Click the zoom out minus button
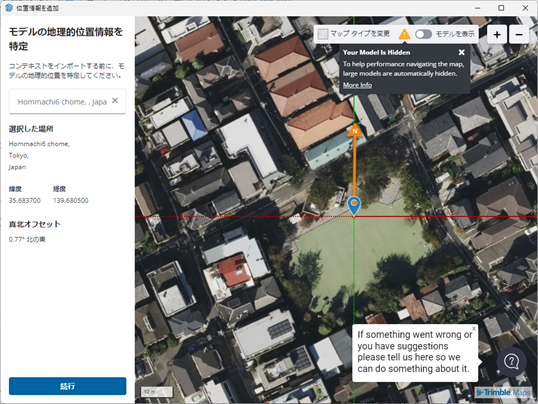This screenshot has height=404, width=538. (519, 34)
